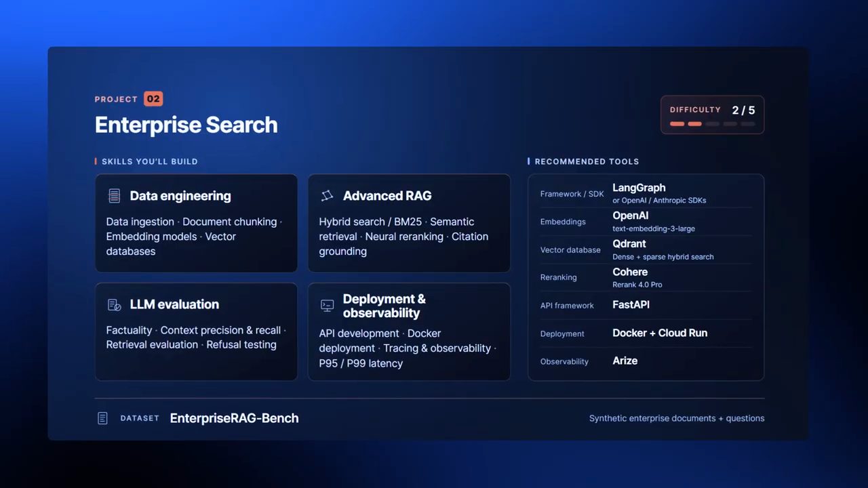
Task: Click the Docker + Cloud Run tool name
Action: (x=660, y=333)
